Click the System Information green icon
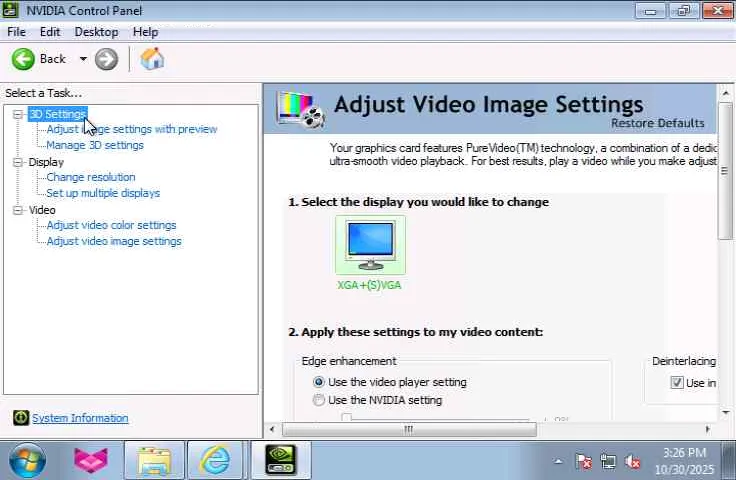Screen dimensions: 736x480 21,418
